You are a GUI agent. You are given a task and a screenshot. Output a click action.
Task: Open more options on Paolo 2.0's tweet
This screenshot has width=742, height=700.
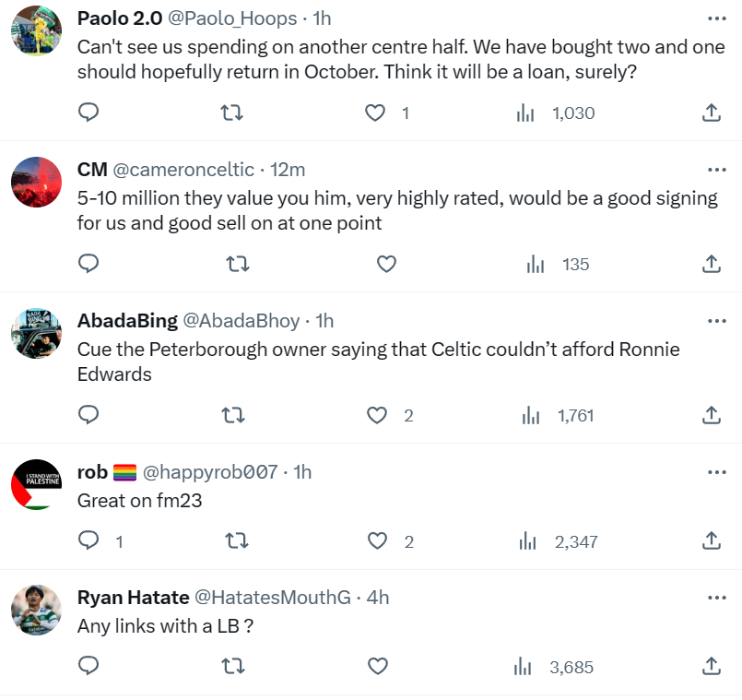click(717, 17)
